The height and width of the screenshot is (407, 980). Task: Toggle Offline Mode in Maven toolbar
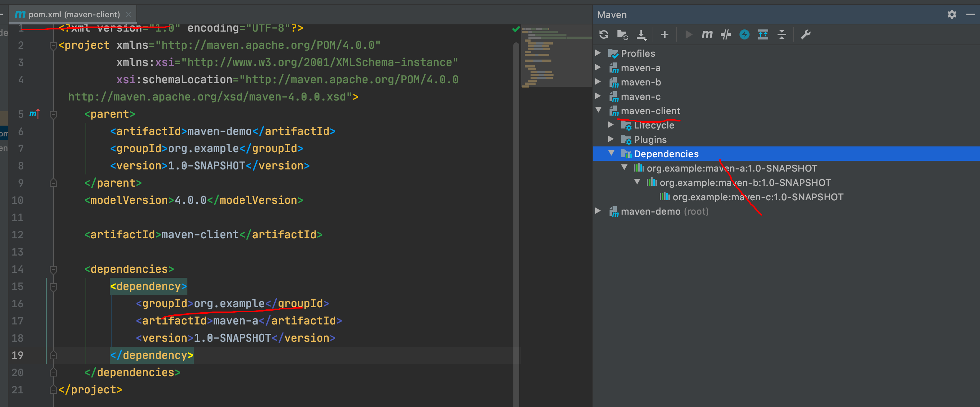725,34
